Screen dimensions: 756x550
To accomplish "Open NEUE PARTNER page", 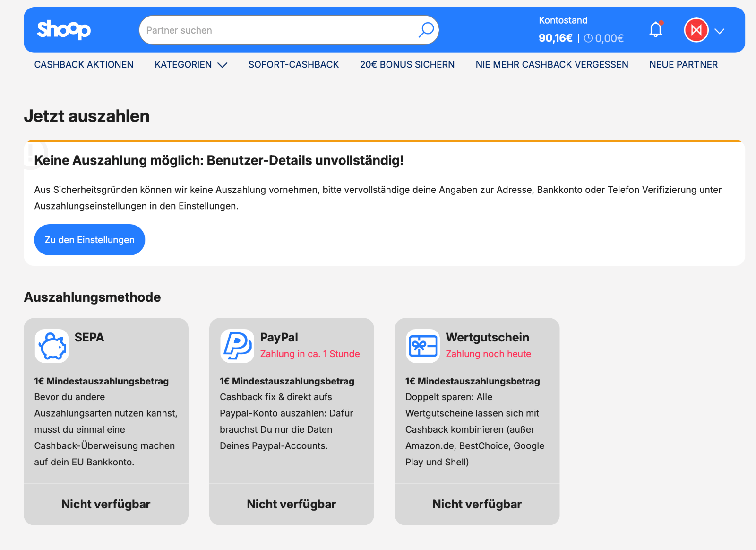I will click(683, 65).
